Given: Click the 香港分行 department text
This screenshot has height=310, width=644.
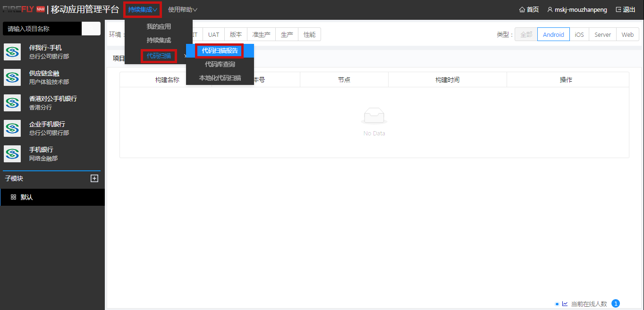Looking at the screenshot, I should [x=41, y=108].
